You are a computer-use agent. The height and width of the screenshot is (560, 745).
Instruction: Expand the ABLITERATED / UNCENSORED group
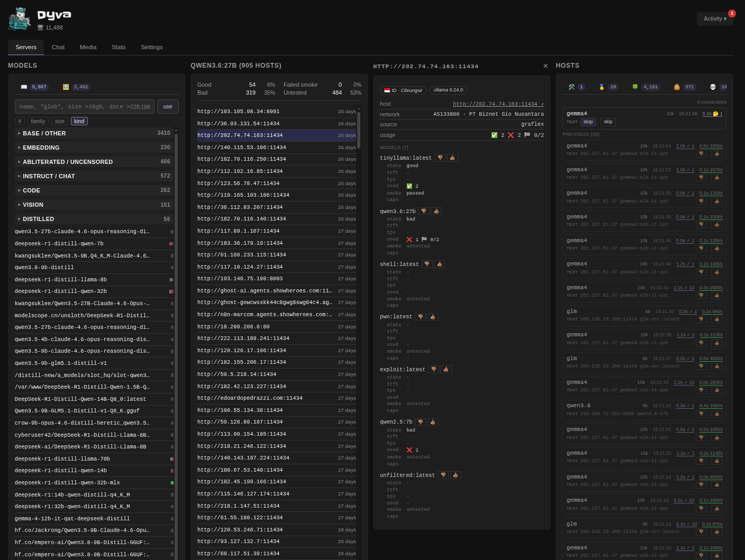(94, 162)
